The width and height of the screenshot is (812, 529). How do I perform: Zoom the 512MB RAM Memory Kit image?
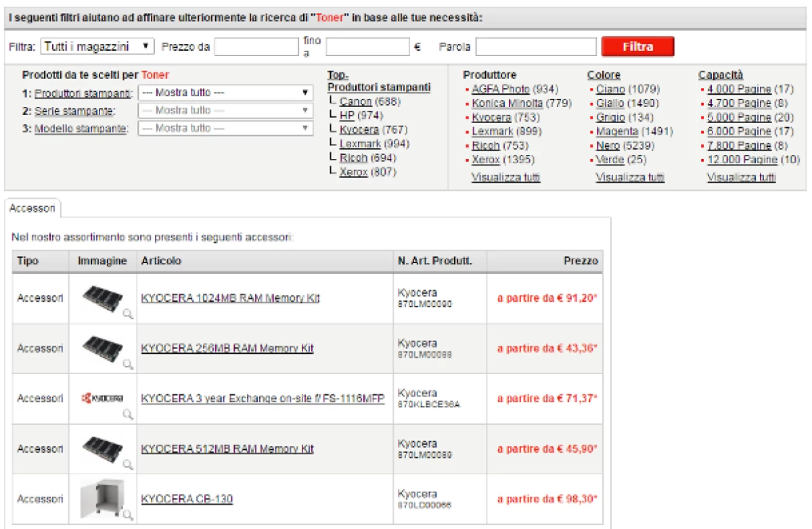[x=127, y=465]
